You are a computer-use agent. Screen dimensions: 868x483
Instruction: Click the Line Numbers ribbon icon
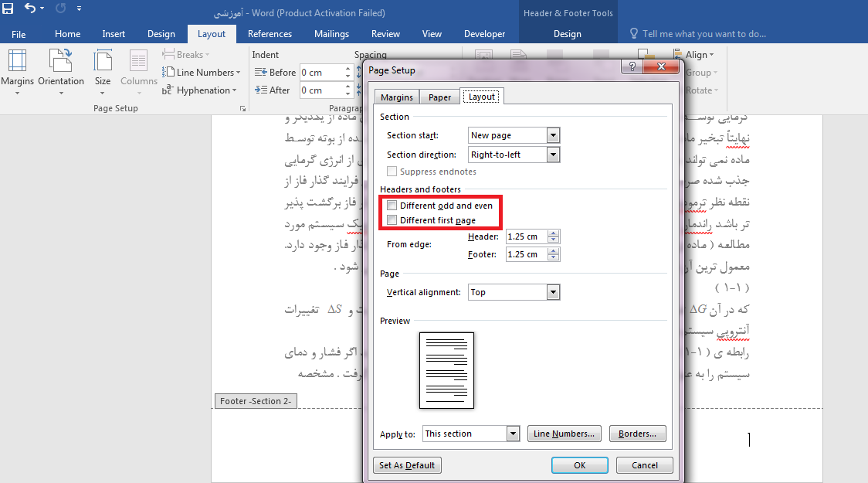click(x=168, y=73)
